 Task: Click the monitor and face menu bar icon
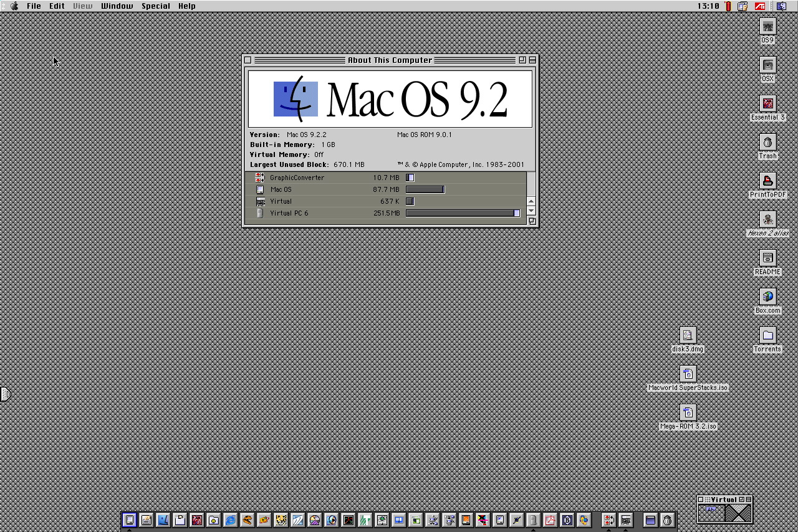click(x=743, y=6)
